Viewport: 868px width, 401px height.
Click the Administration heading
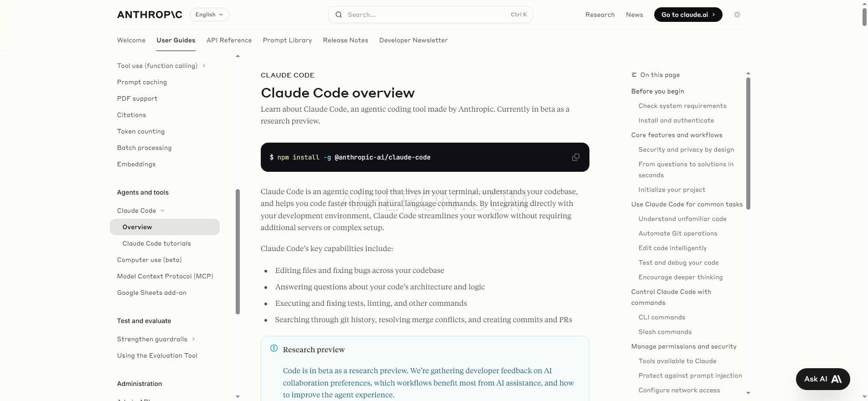click(x=139, y=384)
